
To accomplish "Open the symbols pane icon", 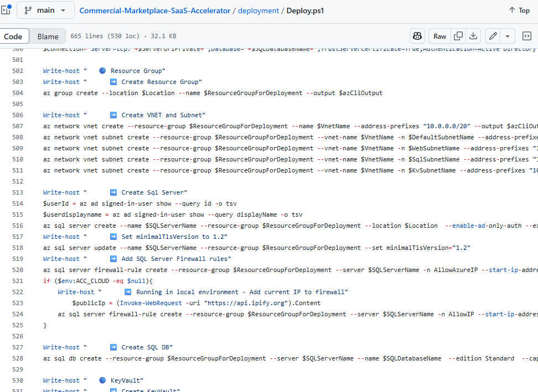I will tap(527, 36).
